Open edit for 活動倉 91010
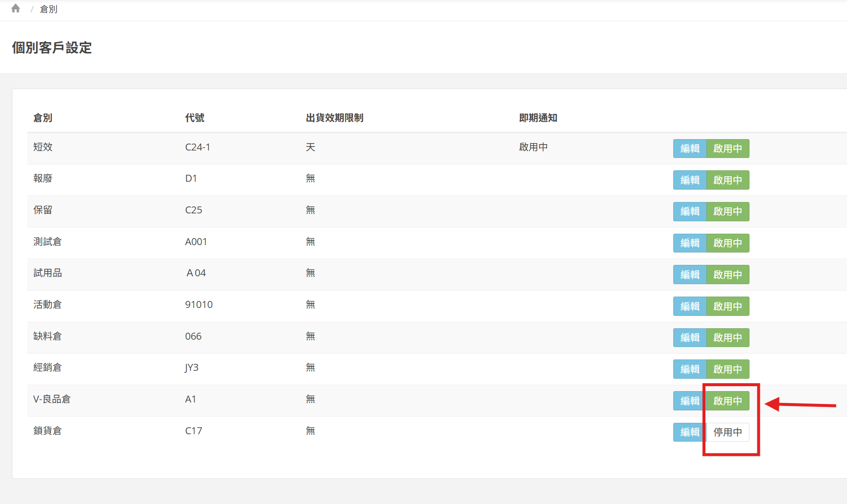Screen dimensions: 847x504 coord(690,306)
